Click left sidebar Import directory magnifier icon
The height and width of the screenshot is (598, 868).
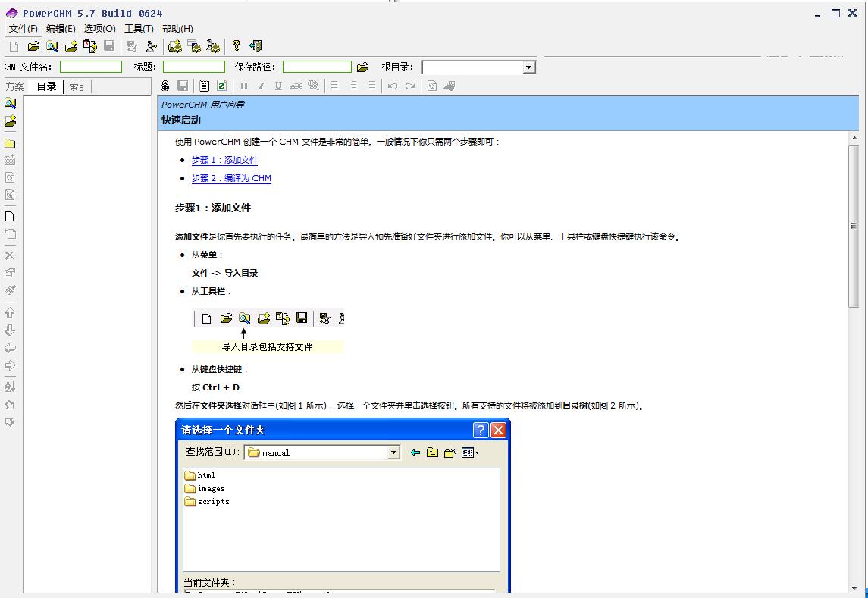click(x=10, y=104)
